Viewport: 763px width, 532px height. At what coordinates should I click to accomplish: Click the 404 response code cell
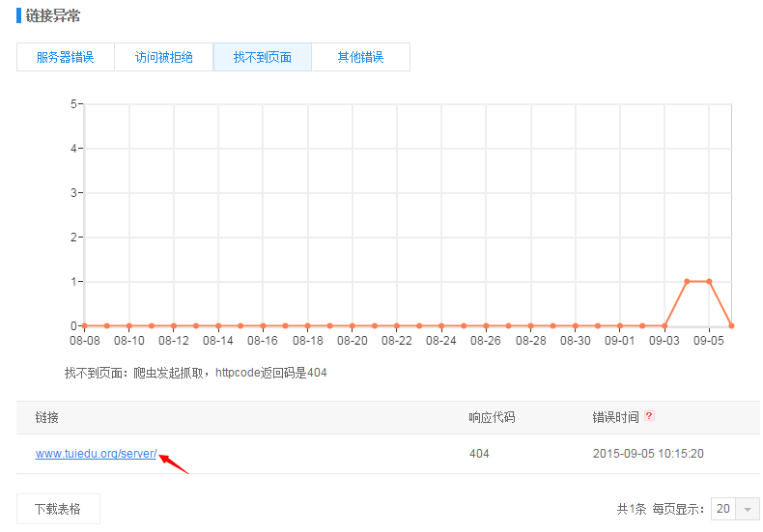pos(479,454)
